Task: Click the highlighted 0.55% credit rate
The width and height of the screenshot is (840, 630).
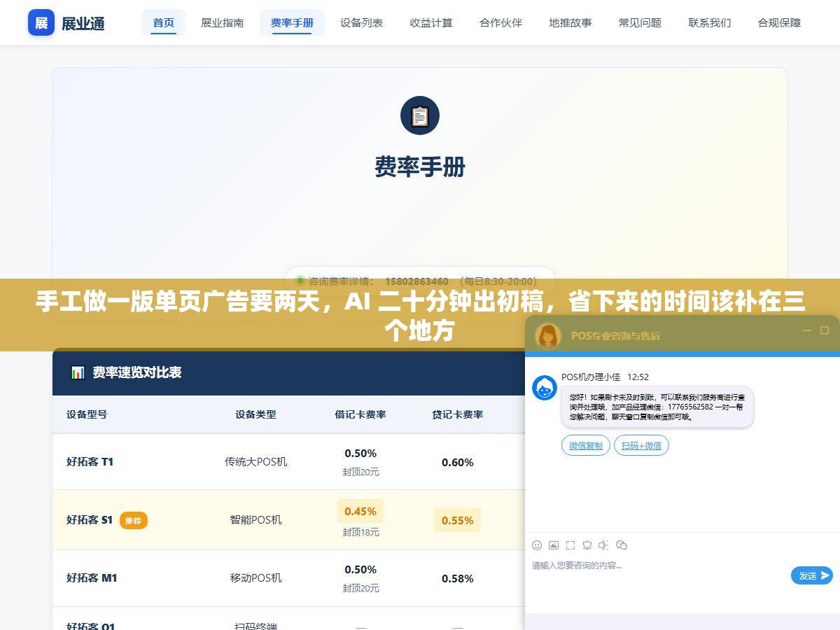Action: pyautogui.click(x=458, y=520)
